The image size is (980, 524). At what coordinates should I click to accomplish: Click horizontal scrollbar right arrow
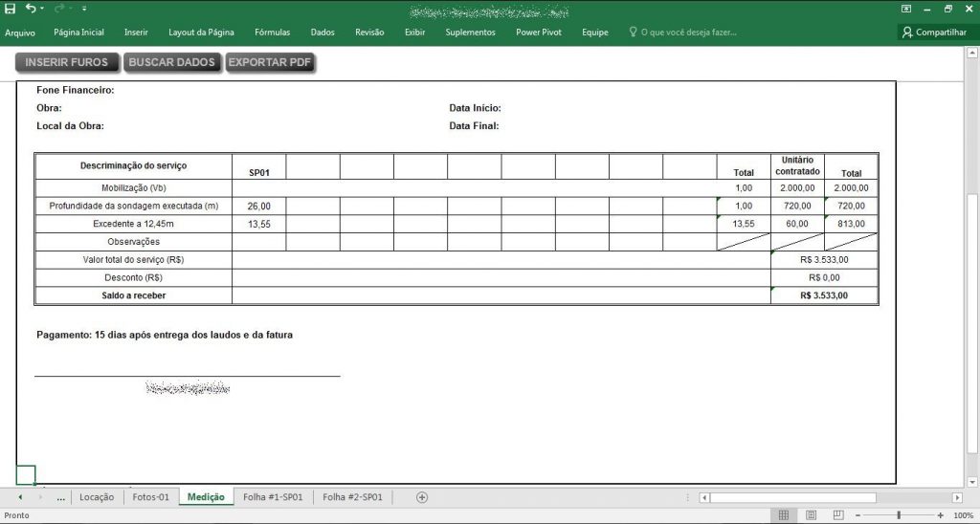click(957, 498)
